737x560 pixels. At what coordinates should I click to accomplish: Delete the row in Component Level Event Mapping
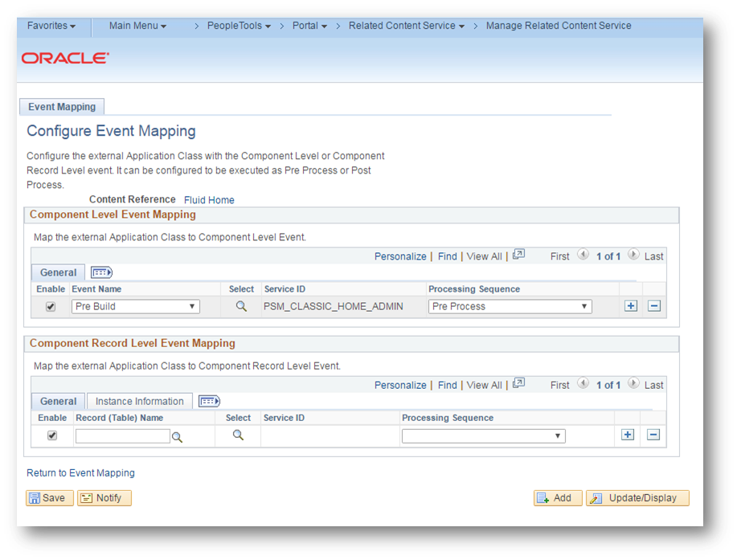[x=654, y=306]
